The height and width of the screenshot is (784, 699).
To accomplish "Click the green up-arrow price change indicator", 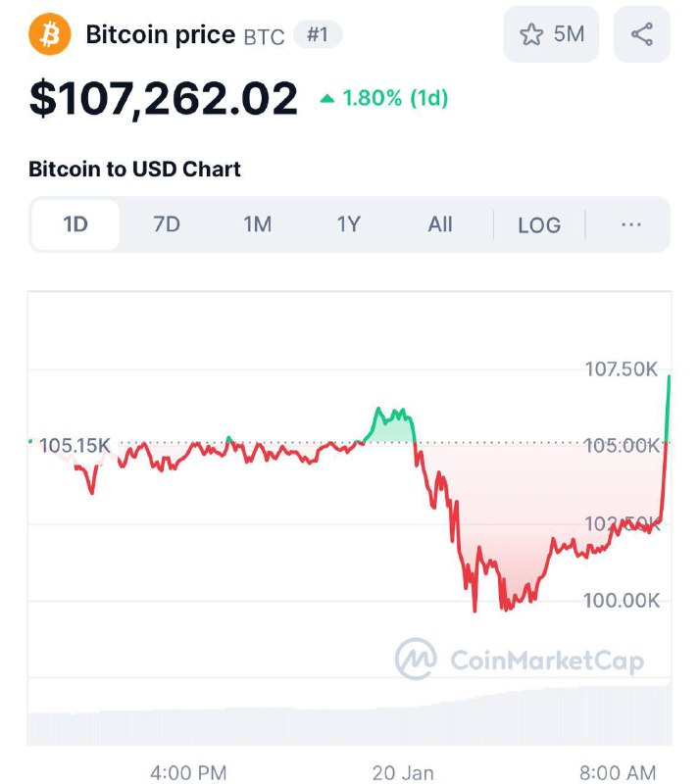I will 326,99.
